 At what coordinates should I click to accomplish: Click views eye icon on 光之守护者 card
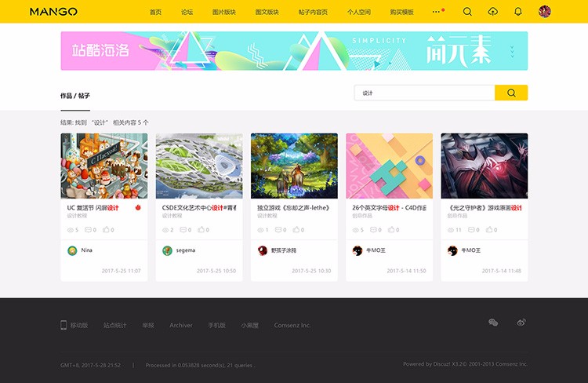[451, 230]
